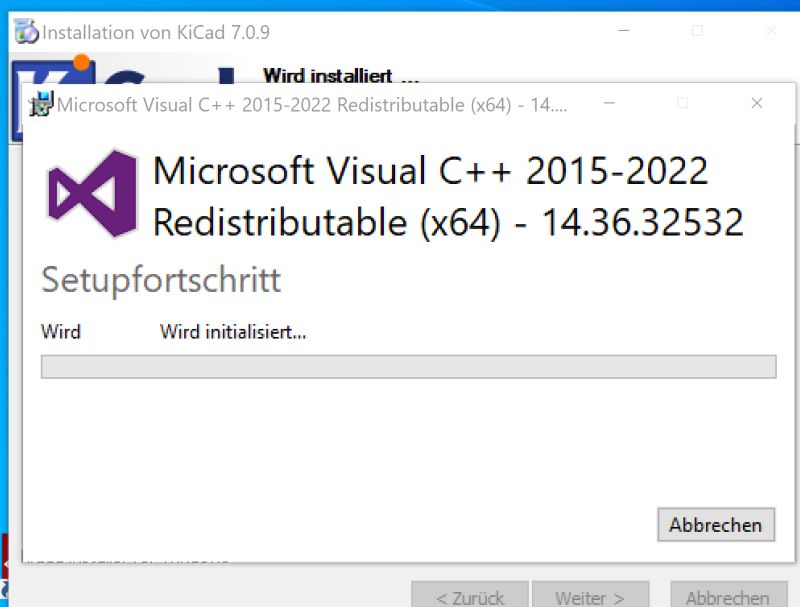Click the 'Wird' label above the progress bar
This screenshot has width=800, height=607.
tap(61, 332)
